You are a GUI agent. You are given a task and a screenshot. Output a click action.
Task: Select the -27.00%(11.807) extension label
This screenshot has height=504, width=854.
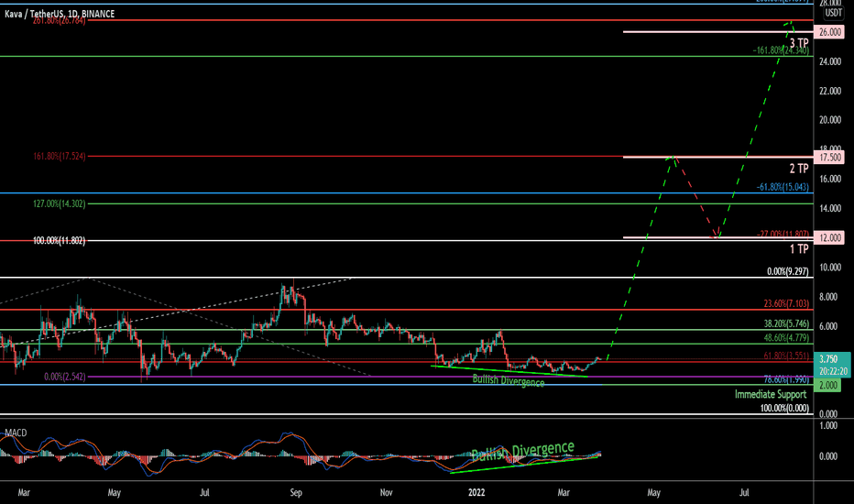coord(783,234)
